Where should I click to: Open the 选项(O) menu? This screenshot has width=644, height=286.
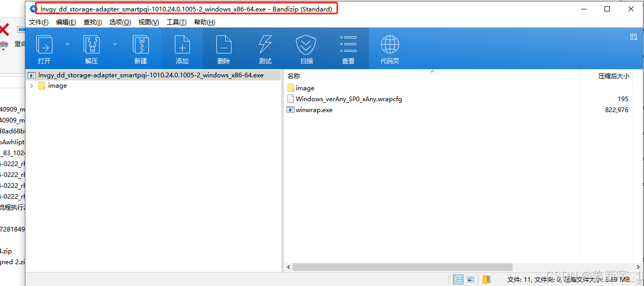click(120, 22)
